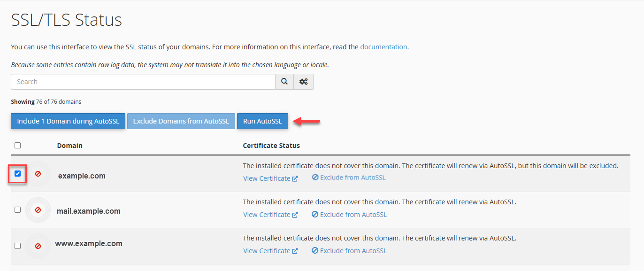Viewport: 644px width, 271px height.
Task: Open the documentation link
Action: (383, 46)
